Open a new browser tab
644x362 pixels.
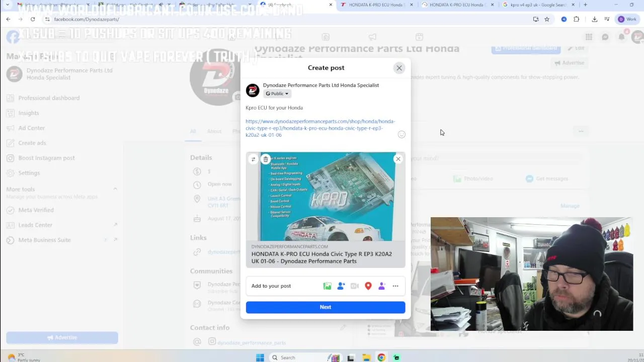pos(585,5)
